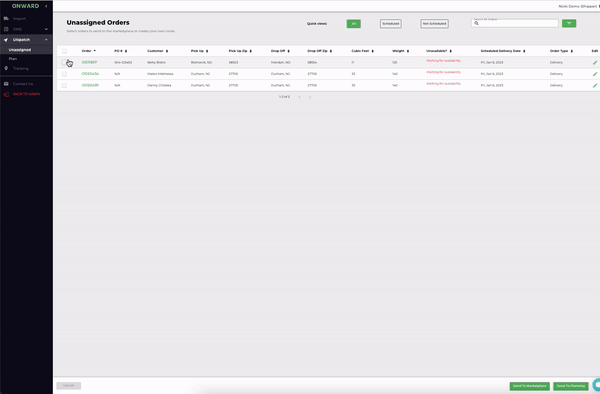Viewport: 600px width, 394px height.
Task: Toggle the select-all orders checkbox
Action: (x=64, y=51)
